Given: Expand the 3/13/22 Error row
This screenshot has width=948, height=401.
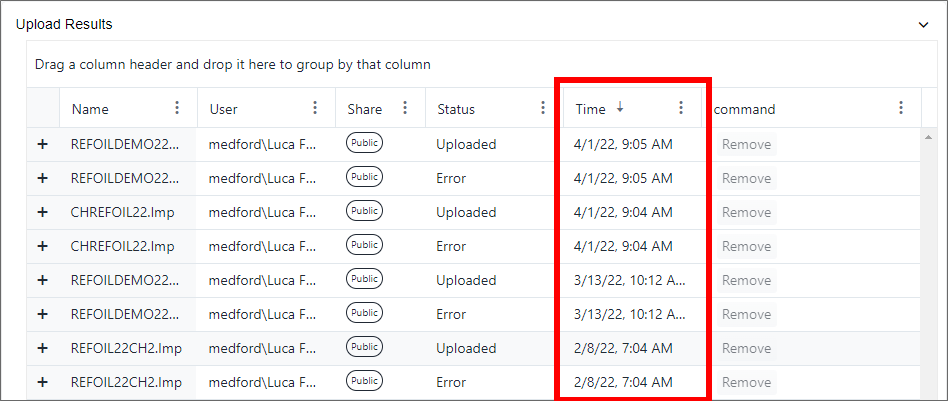Looking at the screenshot, I should tap(42, 314).
